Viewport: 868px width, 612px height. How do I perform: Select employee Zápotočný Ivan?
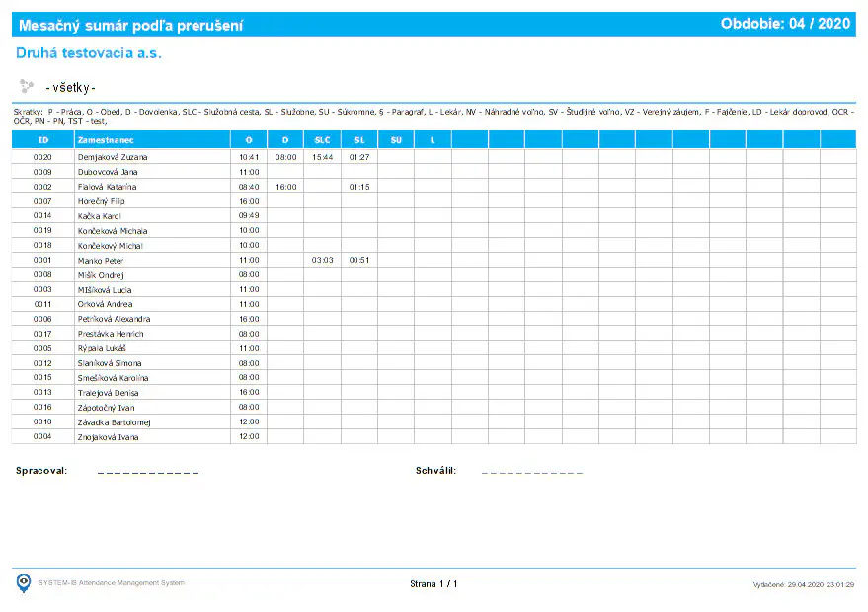pyautogui.click(x=107, y=408)
